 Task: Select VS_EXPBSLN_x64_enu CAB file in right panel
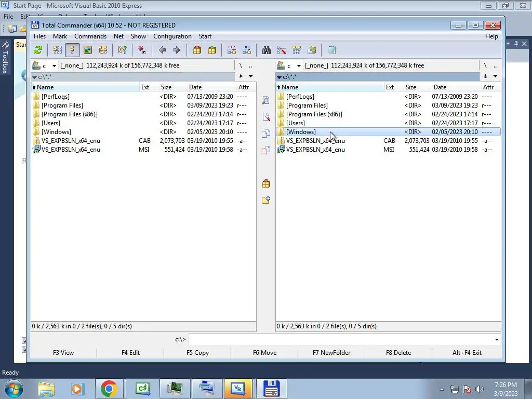pos(388,141)
